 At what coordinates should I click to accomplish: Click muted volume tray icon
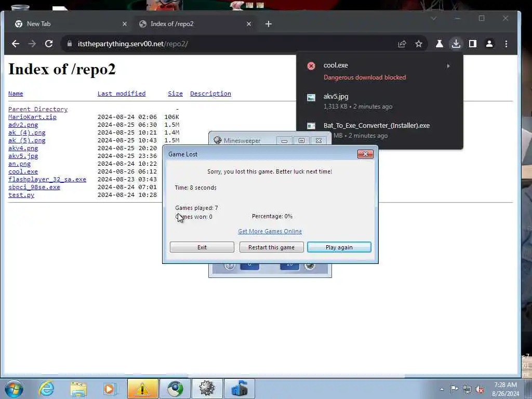pos(480,389)
